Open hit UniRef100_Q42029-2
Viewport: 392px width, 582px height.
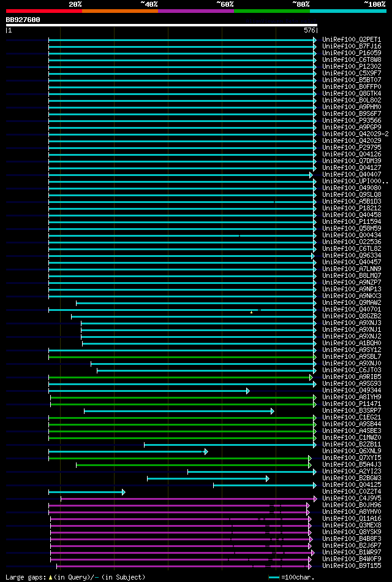(x=355, y=134)
